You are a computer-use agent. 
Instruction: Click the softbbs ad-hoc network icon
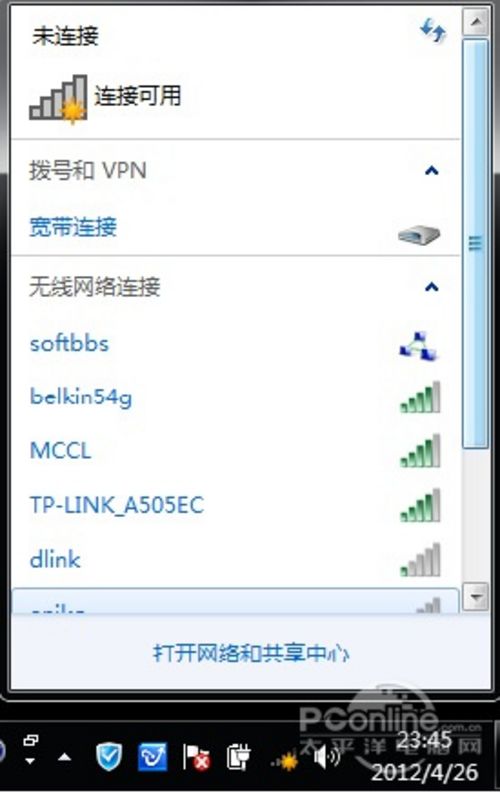click(x=419, y=346)
